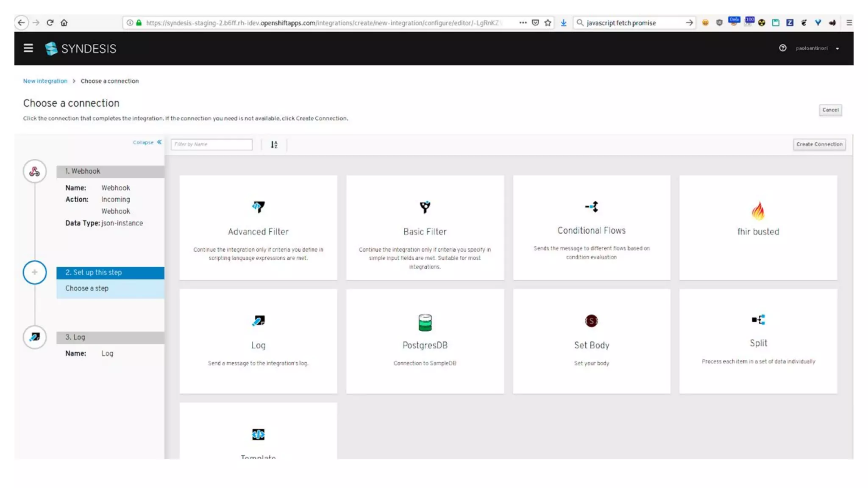This screenshot has height=488, width=868.
Task: Focus the Filter by Name field
Action: coord(211,144)
